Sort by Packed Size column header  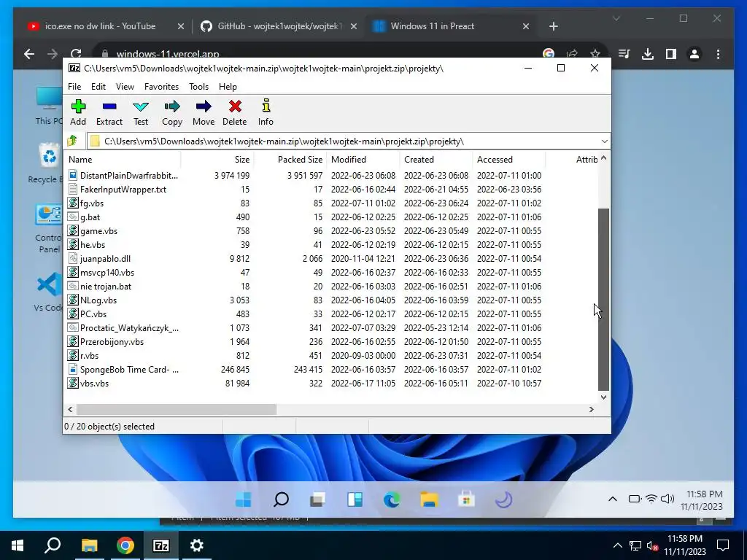coord(290,160)
